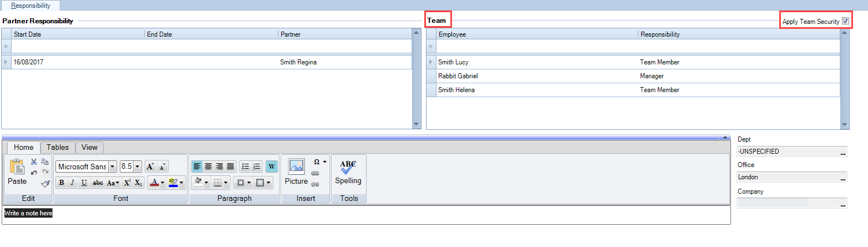The width and height of the screenshot is (868, 247).
Task: Align text right
Action: (219, 167)
